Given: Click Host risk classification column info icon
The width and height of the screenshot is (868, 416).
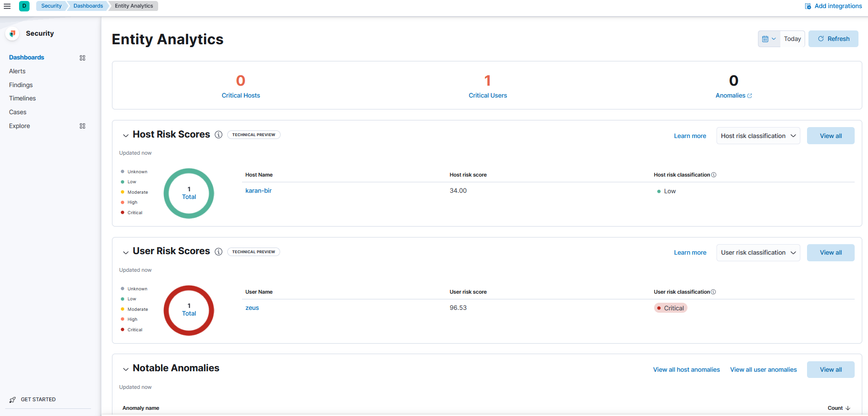Looking at the screenshot, I should tap(714, 175).
